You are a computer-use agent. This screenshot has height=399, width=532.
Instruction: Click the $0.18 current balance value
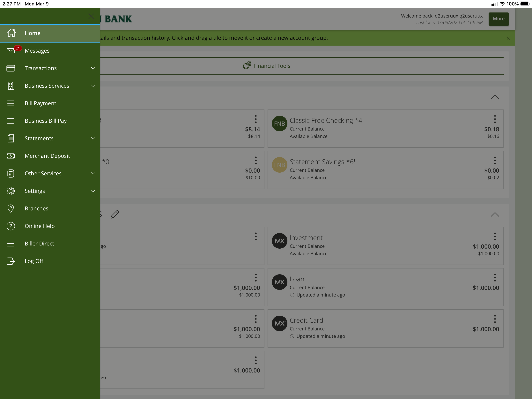[491, 129]
